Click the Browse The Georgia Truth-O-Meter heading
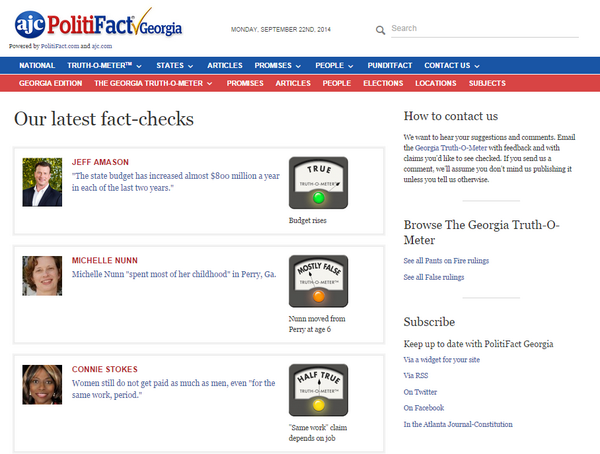This screenshot has width=600, height=454. (481, 232)
